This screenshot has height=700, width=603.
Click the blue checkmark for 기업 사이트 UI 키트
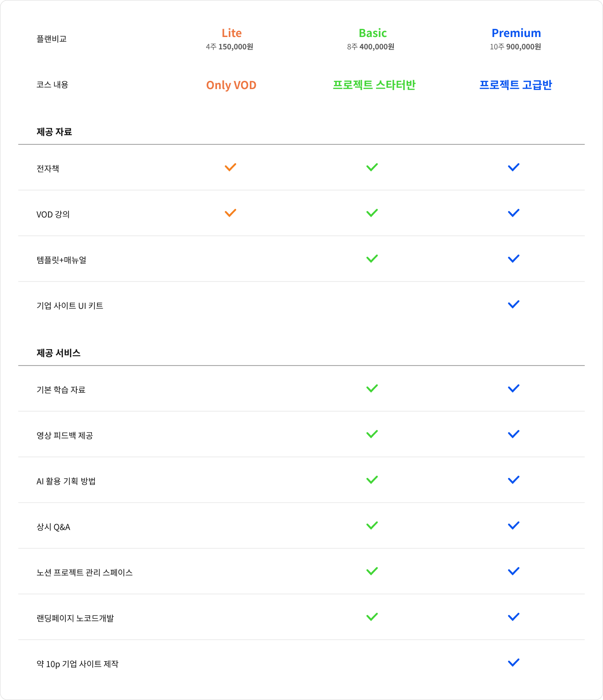[x=514, y=304]
